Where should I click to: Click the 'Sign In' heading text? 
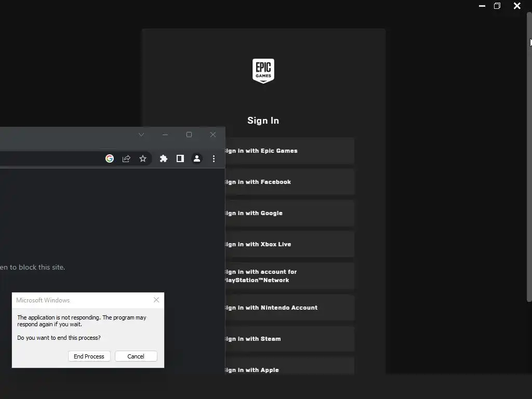263,121
